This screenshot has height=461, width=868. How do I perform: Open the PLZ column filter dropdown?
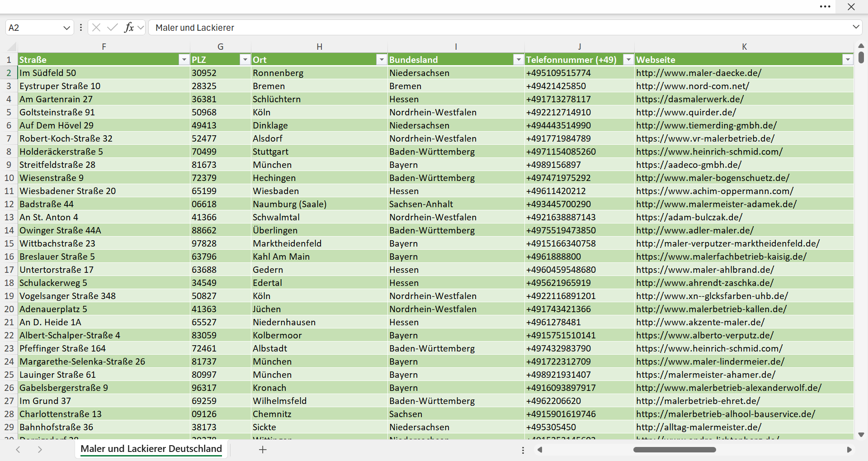[245, 60]
